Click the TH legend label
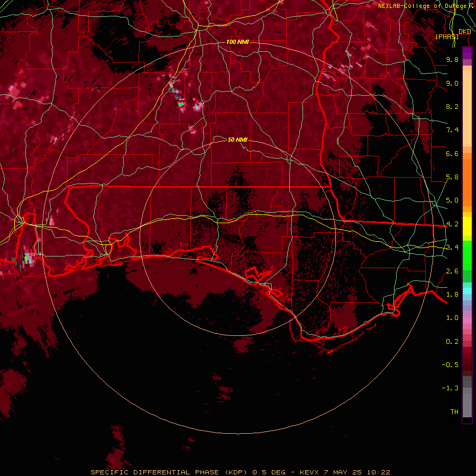Viewport: 476px width, 476px height. [x=454, y=412]
